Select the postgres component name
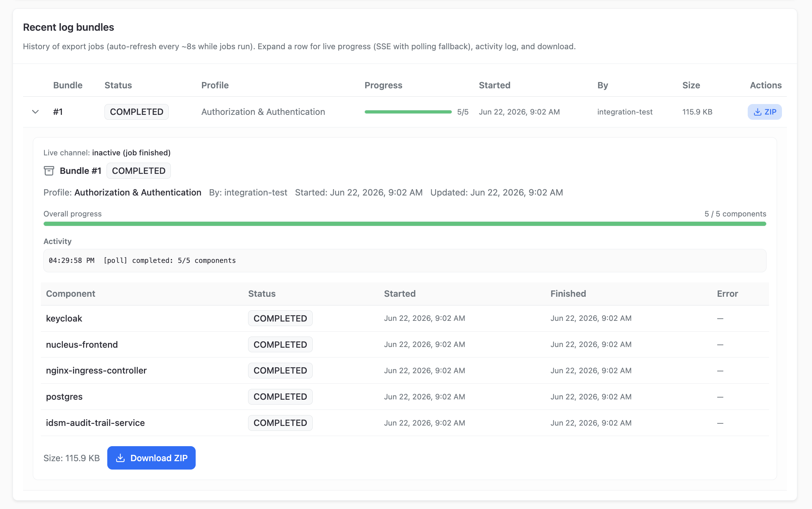The height and width of the screenshot is (509, 812). 64,397
